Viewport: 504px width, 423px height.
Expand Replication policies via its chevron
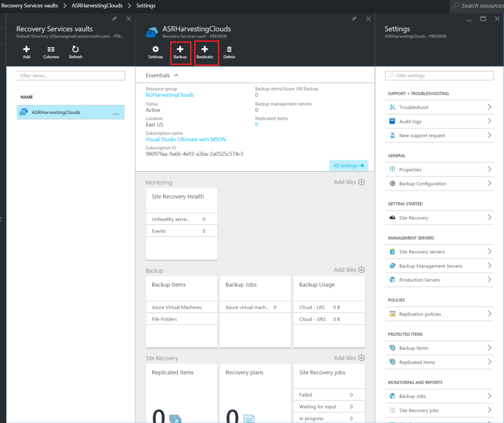[x=489, y=314]
